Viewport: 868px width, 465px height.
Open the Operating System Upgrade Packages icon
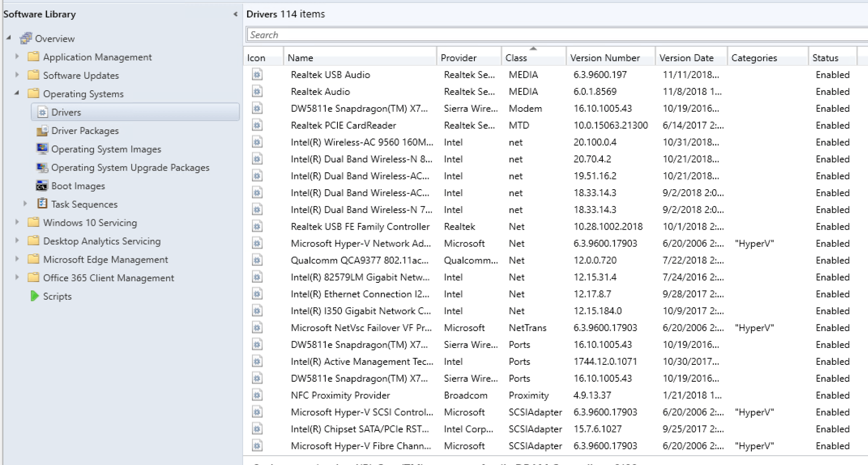(43, 167)
